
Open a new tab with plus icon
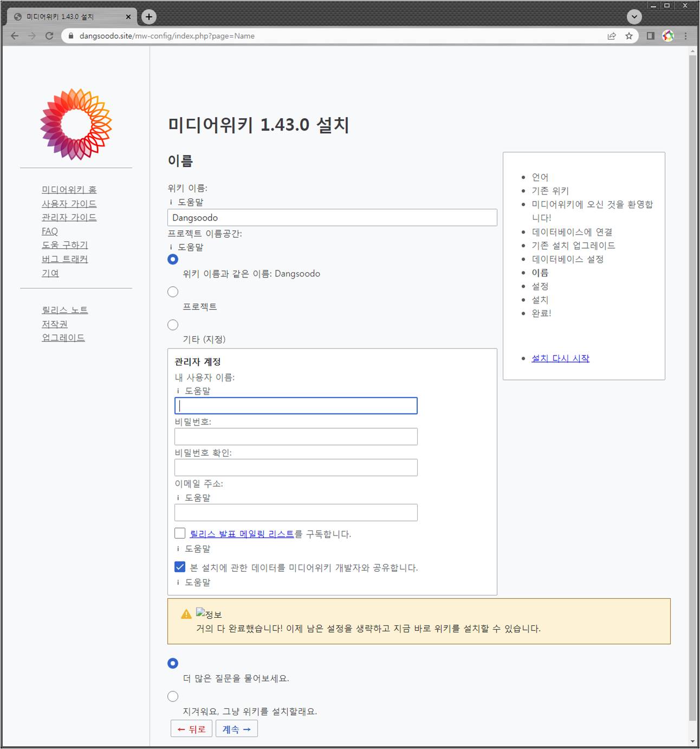click(x=149, y=17)
